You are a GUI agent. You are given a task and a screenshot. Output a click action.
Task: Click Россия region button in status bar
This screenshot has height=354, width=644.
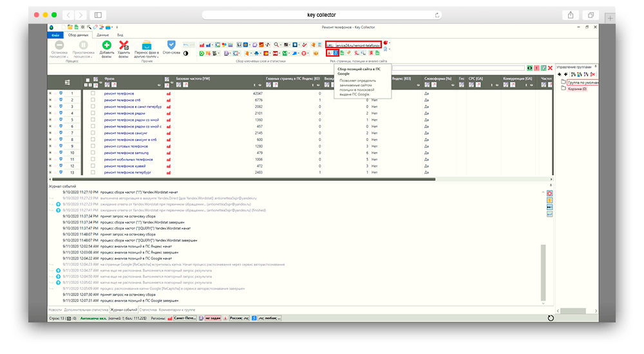point(239,318)
